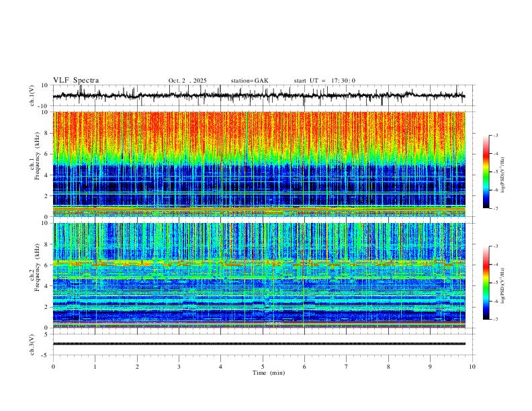Image resolution: width=532 pixels, height=411 pixels.
Task: Click the "-3" tick on ch.1 color bar
Action: pos(496,135)
